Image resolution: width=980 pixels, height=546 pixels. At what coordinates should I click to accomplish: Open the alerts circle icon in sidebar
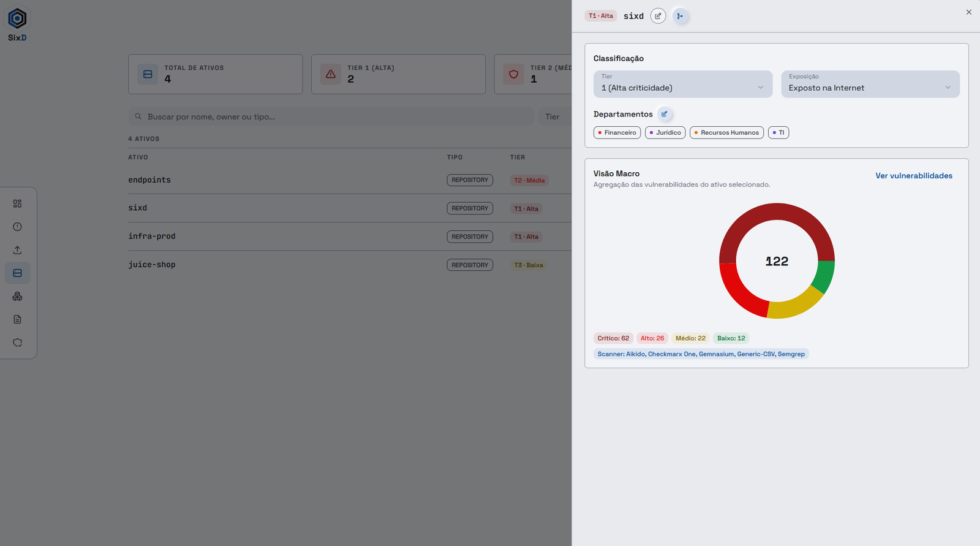(x=17, y=227)
